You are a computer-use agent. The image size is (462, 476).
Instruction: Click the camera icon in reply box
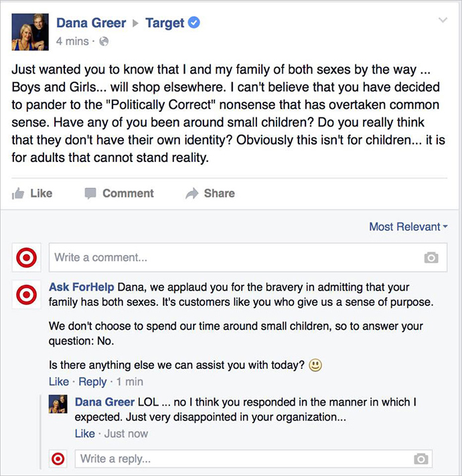pyautogui.click(x=420, y=459)
